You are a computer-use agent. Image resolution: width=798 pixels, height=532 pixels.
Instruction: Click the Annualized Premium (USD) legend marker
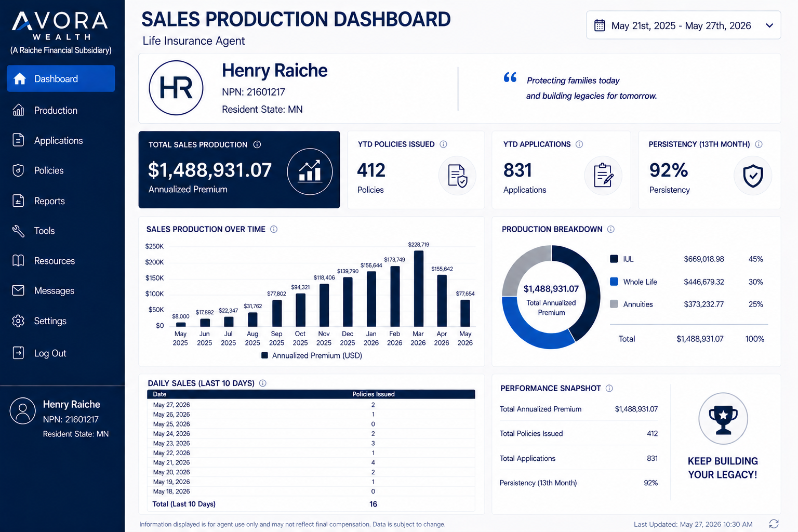tap(264, 355)
